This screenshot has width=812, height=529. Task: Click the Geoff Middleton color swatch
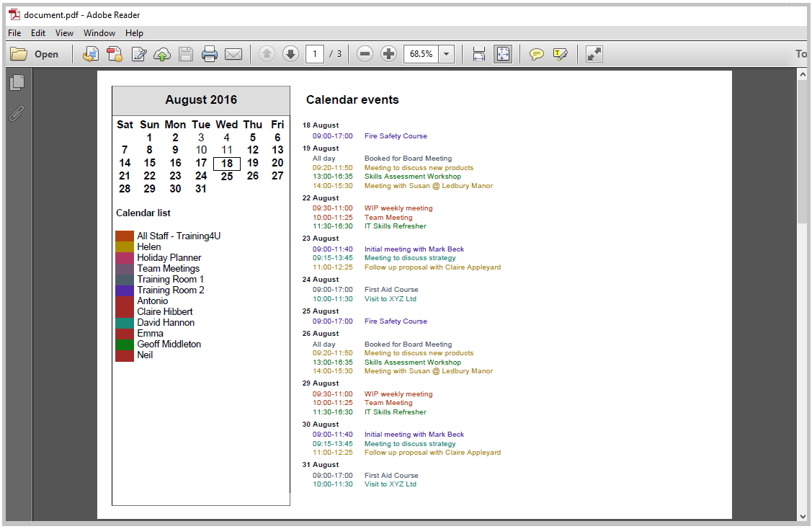[x=125, y=344]
